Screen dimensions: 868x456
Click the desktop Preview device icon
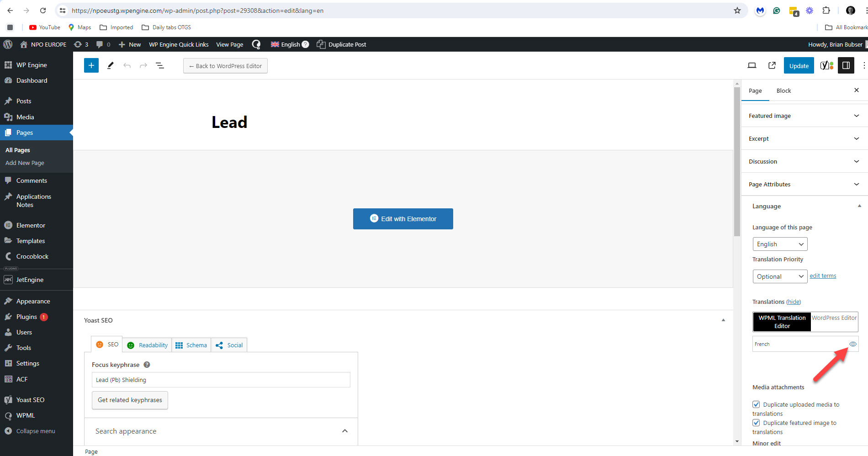pyautogui.click(x=752, y=65)
